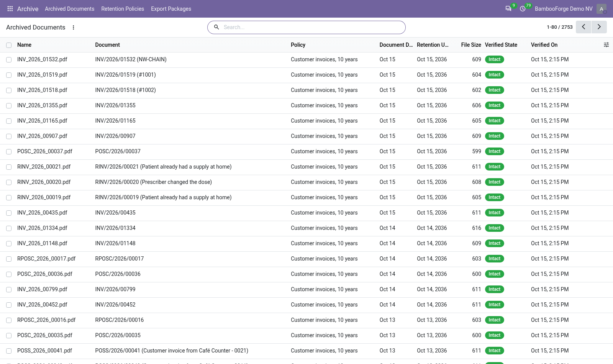The image size is (613, 364).
Task: Open optional columns adjust icon
Action: (606, 45)
